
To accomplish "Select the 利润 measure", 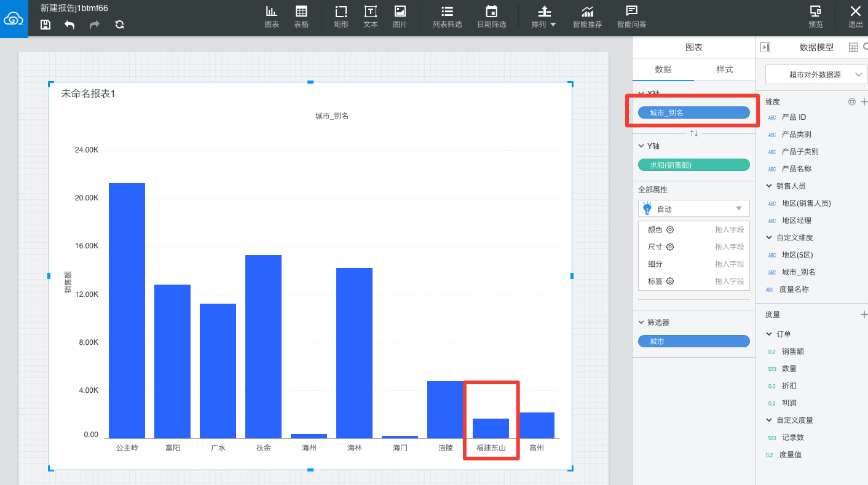I will (789, 403).
